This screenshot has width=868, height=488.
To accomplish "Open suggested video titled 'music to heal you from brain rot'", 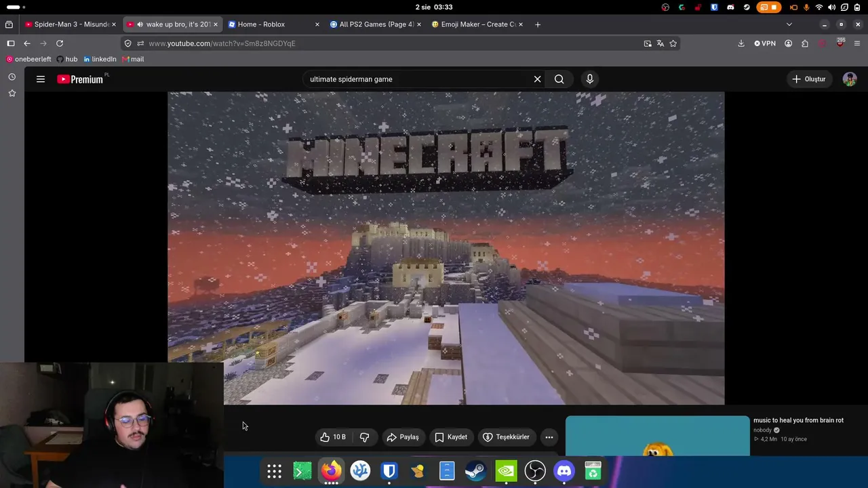I will (x=798, y=420).
